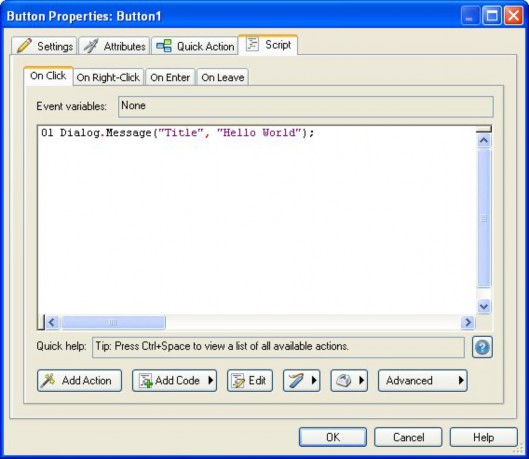Click the blue question mark help icon
This screenshot has width=529, height=459.
[482, 347]
